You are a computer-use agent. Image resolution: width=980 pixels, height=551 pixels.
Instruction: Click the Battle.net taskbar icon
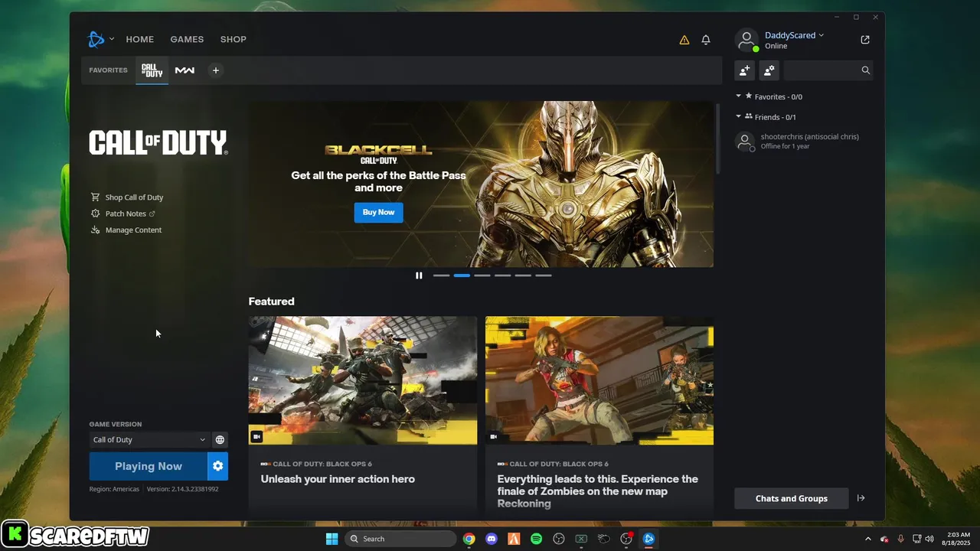pyautogui.click(x=648, y=539)
